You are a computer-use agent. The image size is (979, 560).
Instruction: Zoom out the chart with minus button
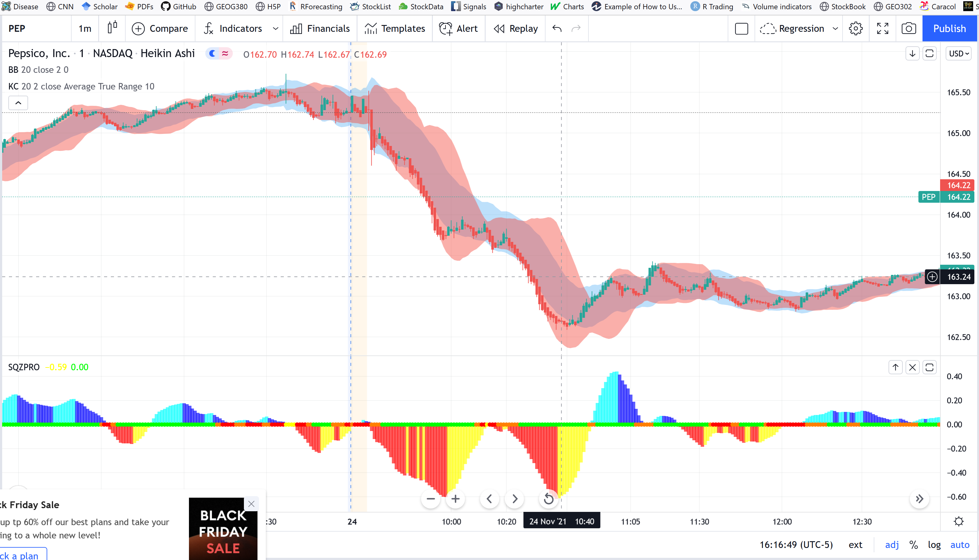coord(431,499)
